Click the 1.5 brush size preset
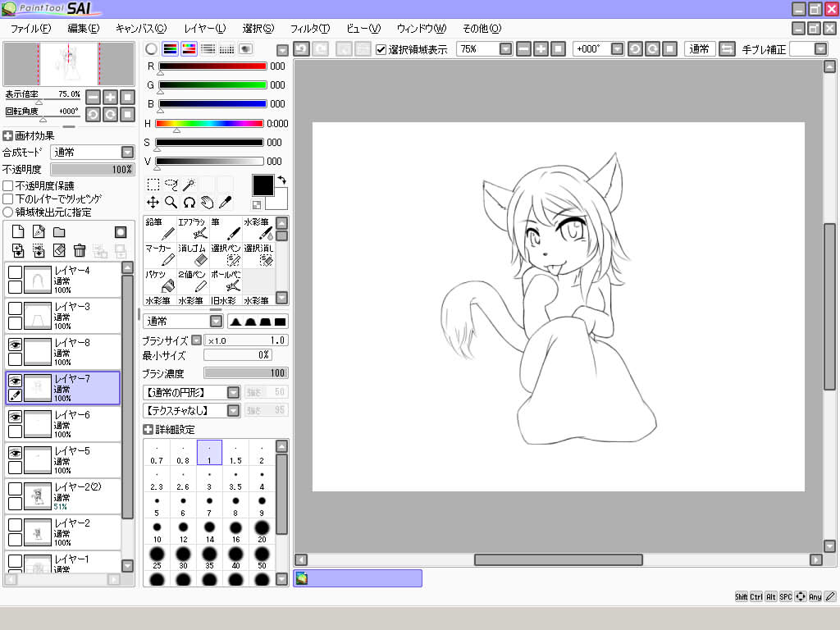Viewport: 840px width, 630px height. click(x=235, y=453)
